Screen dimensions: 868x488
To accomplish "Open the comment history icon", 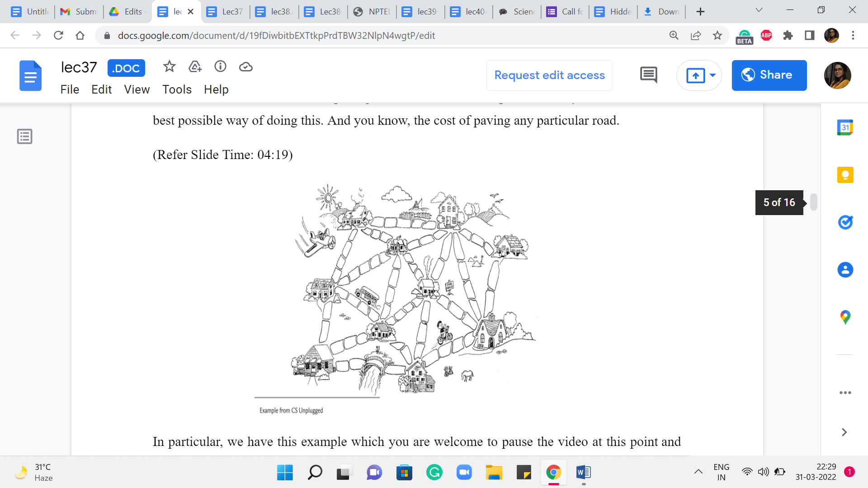I will click(x=648, y=75).
